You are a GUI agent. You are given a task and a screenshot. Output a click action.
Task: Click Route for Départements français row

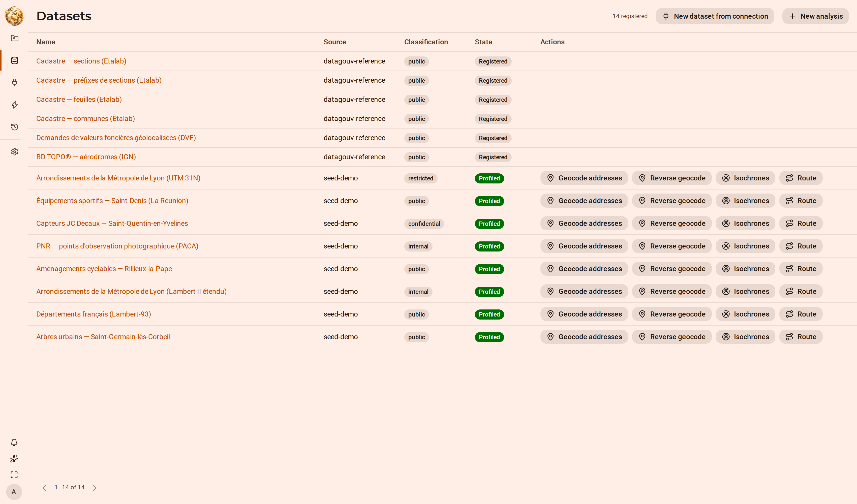[801, 314]
